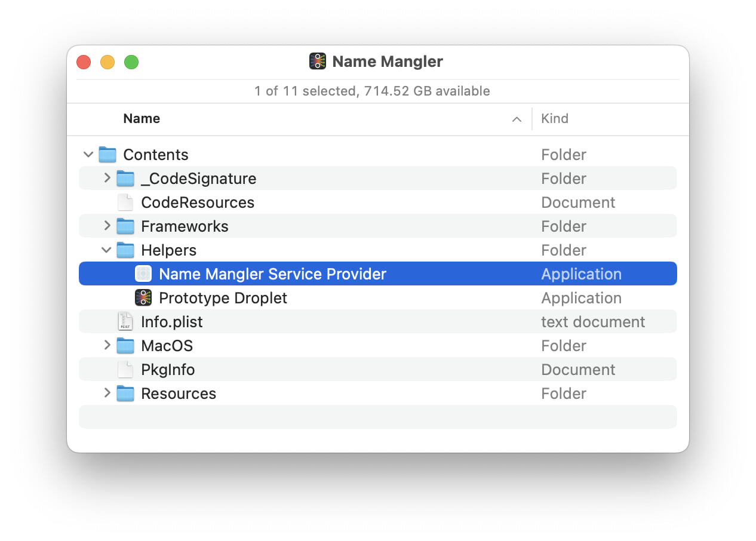
Task: Click the Prototype Droplet app icon
Action: click(143, 298)
